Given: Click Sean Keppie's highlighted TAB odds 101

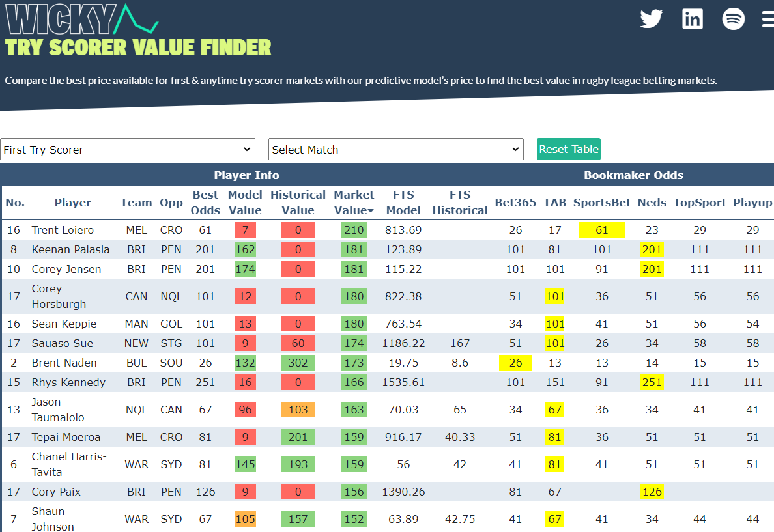Looking at the screenshot, I should 555,324.
